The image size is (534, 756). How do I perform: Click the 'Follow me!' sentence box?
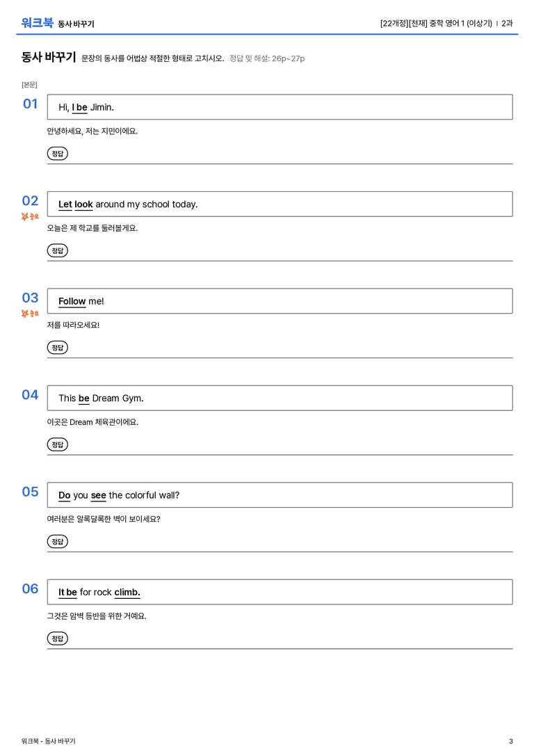click(280, 301)
